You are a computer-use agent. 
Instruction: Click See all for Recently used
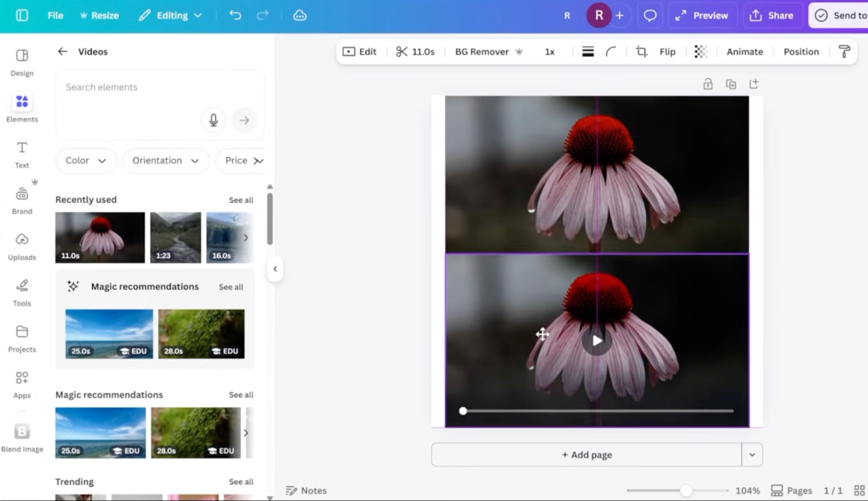[241, 200]
